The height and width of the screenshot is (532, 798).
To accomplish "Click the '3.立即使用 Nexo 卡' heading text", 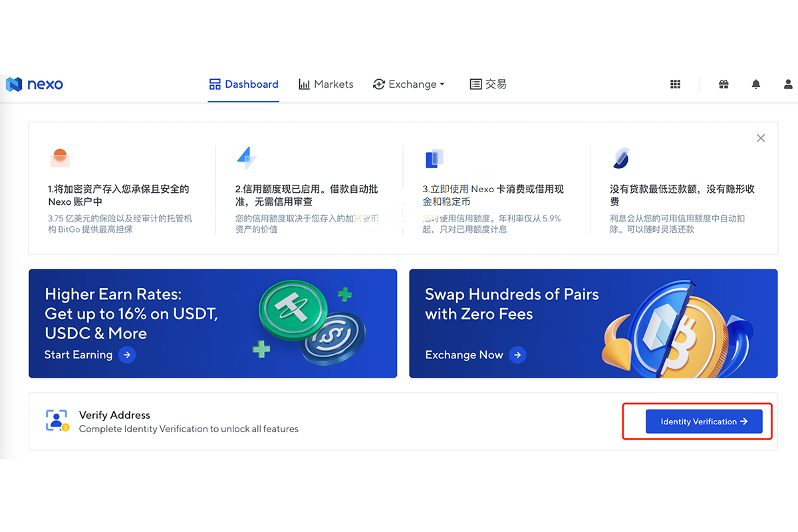I will point(493,195).
